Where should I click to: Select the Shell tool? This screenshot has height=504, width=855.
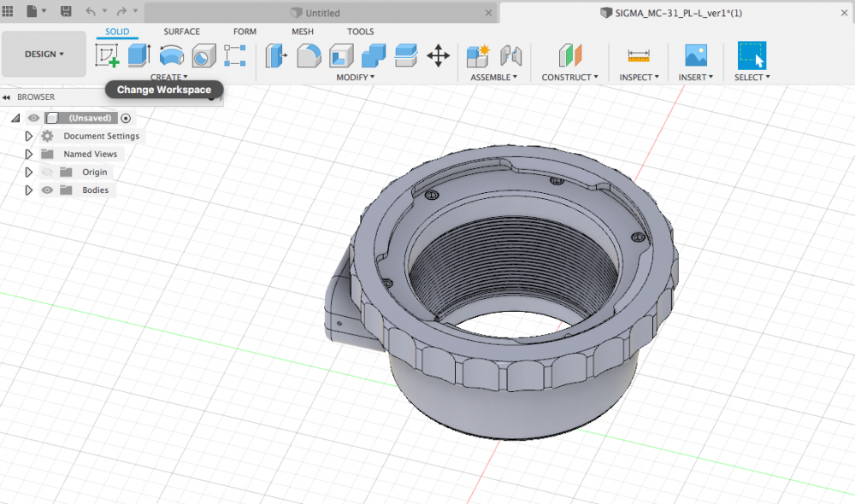click(x=341, y=56)
